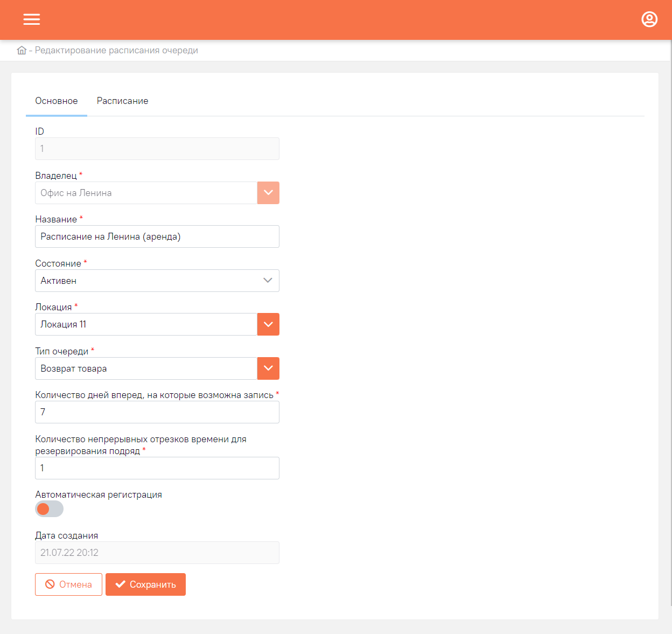The image size is (672, 634).
Task: Edit the Название input field
Action: tap(157, 236)
